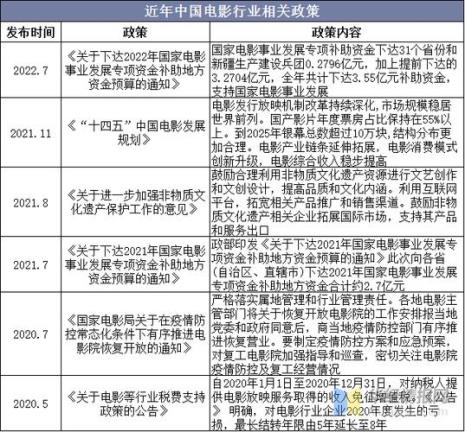Click content about 鼓励合理利用非物质文化遗产资源

tap(334, 202)
